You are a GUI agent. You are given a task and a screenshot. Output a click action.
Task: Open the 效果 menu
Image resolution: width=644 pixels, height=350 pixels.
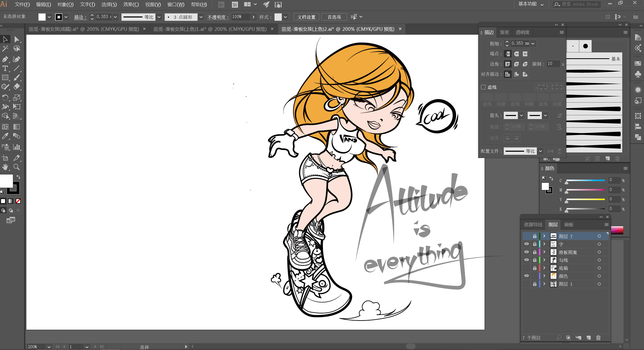pos(131,5)
